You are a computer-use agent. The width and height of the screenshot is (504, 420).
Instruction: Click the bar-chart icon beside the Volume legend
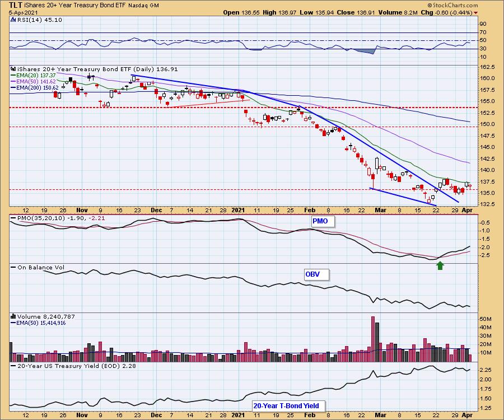pyautogui.click(x=13, y=316)
